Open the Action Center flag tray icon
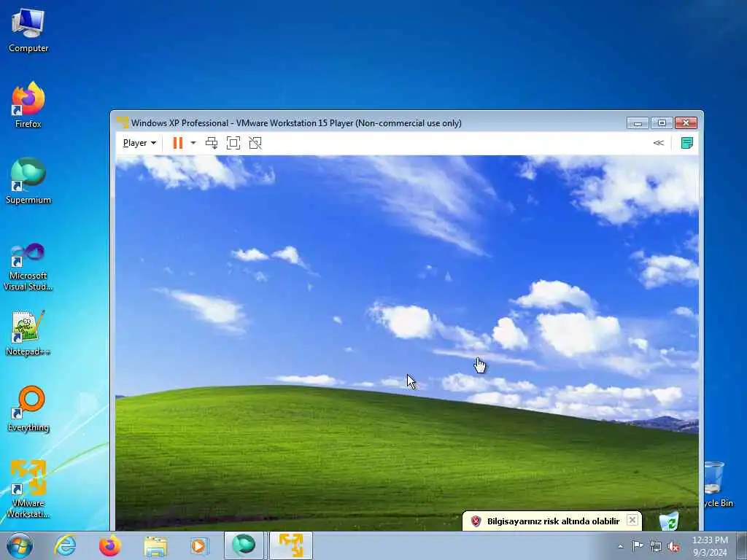 pyautogui.click(x=638, y=546)
